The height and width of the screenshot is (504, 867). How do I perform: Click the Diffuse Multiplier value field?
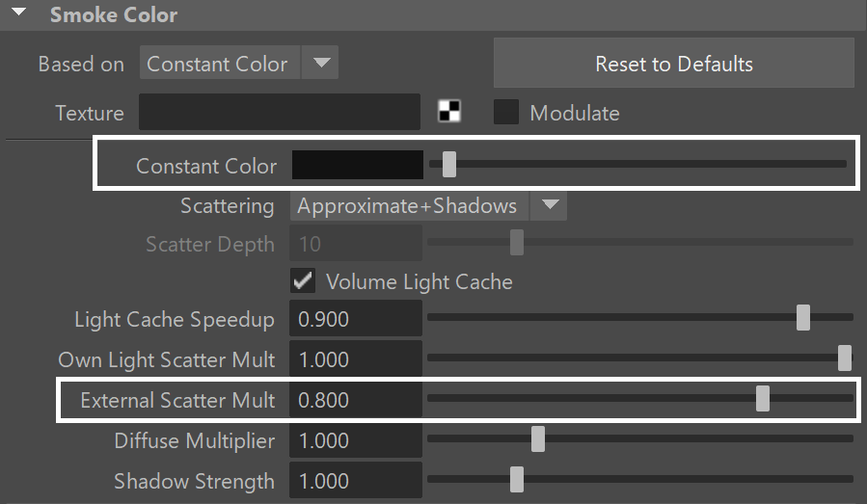pyautogui.click(x=356, y=440)
